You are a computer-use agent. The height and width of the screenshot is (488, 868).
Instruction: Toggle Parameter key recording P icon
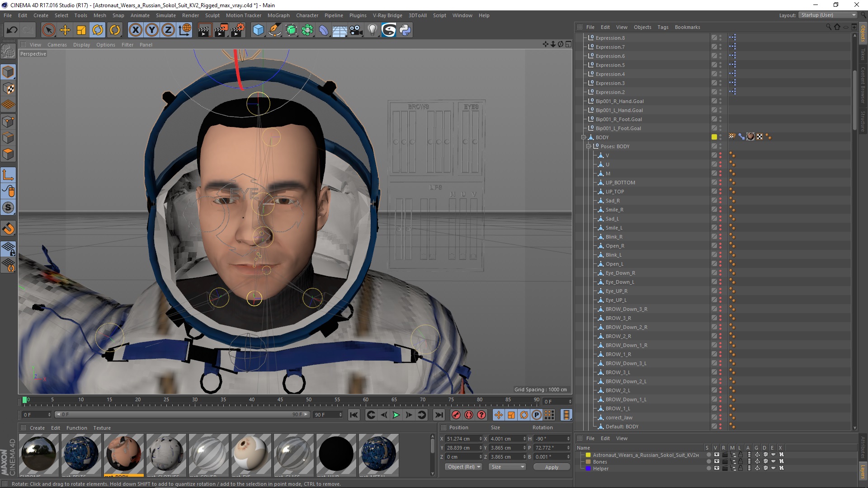(x=537, y=415)
